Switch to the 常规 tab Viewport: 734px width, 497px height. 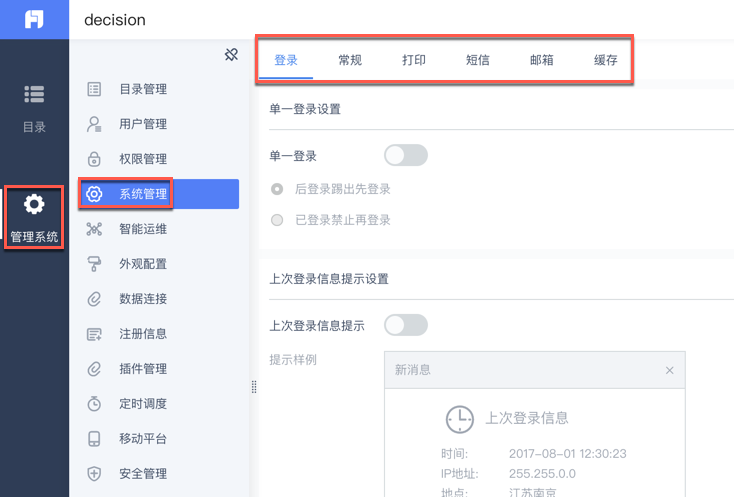[350, 60]
